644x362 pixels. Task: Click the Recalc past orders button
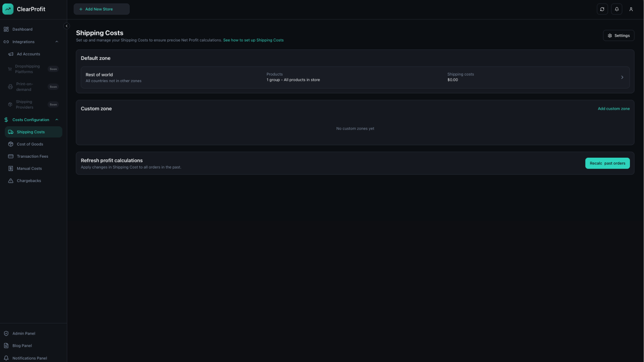pos(607,163)
